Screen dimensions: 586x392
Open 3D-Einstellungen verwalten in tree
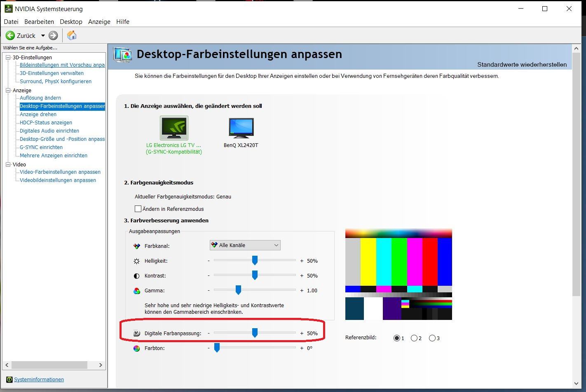(x=52, y=73)
